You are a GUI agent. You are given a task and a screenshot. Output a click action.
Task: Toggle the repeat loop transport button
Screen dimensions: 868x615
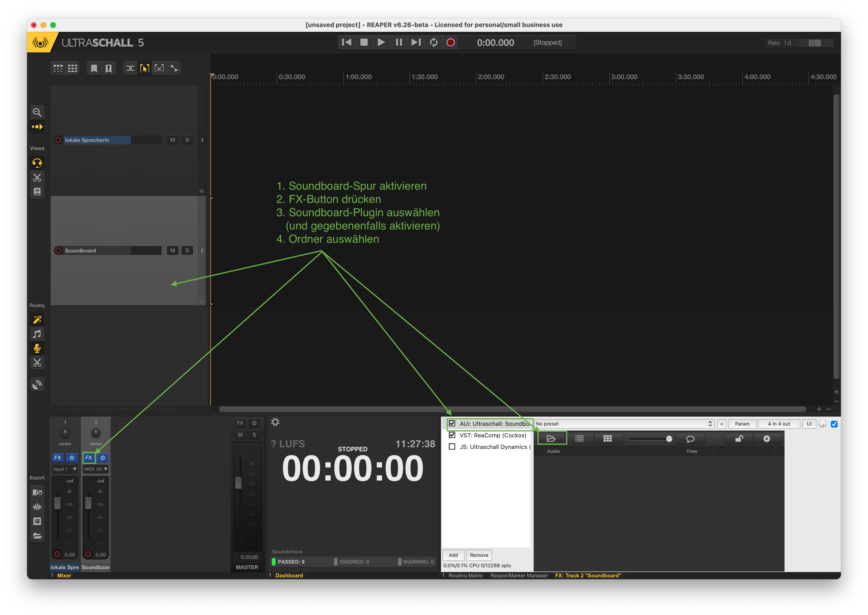(434, 42)
